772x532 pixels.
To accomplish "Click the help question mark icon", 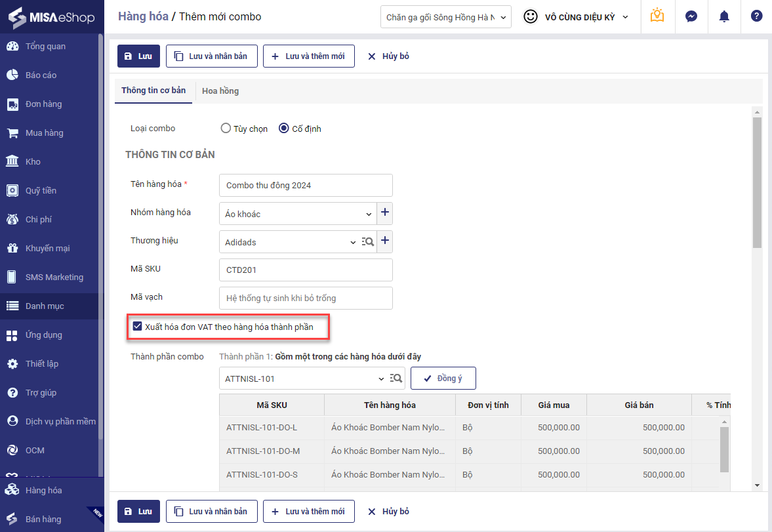I will 756,17.
